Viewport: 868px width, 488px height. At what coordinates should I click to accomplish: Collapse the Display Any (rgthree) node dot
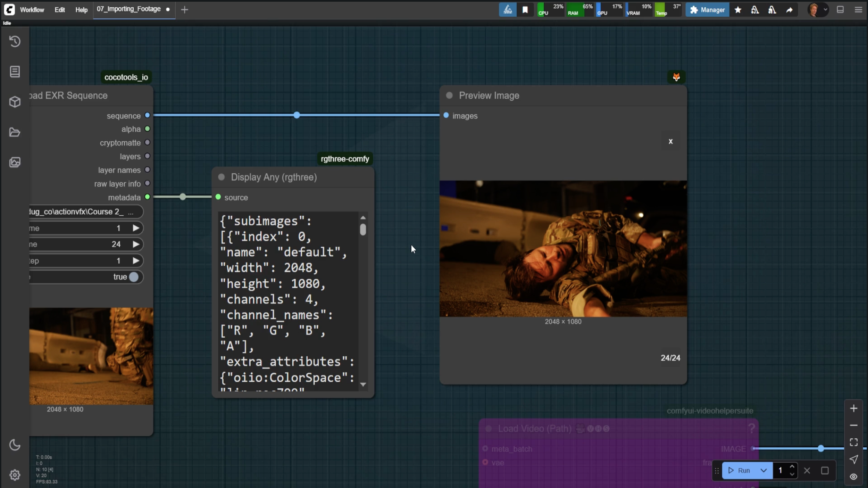(x=221, y=177)
